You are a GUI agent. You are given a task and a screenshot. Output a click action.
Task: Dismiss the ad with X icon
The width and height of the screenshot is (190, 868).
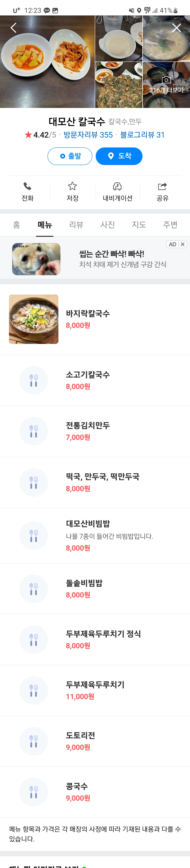point(183,244)
